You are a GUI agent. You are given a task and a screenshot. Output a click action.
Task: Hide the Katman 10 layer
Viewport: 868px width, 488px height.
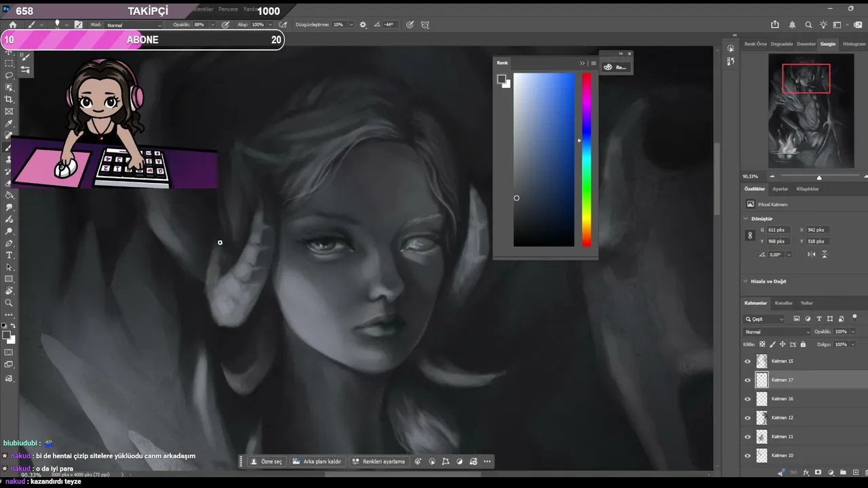click(748, 456)
